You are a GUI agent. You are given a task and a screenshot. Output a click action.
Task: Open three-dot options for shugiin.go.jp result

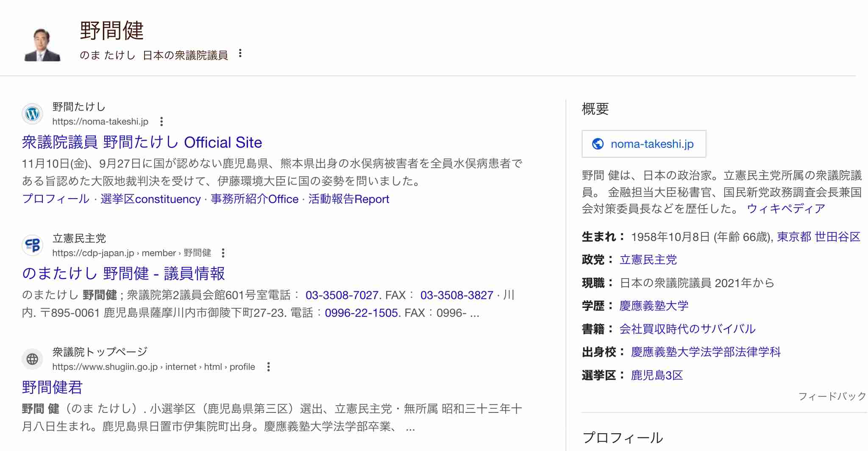point(268,367)
